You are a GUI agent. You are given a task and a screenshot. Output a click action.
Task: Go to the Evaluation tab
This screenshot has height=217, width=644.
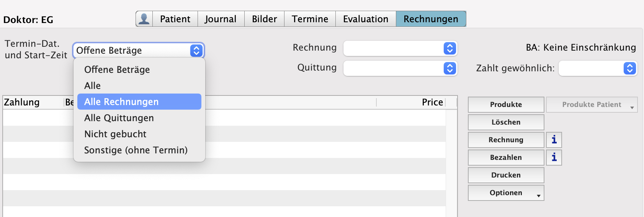[365, 19]
